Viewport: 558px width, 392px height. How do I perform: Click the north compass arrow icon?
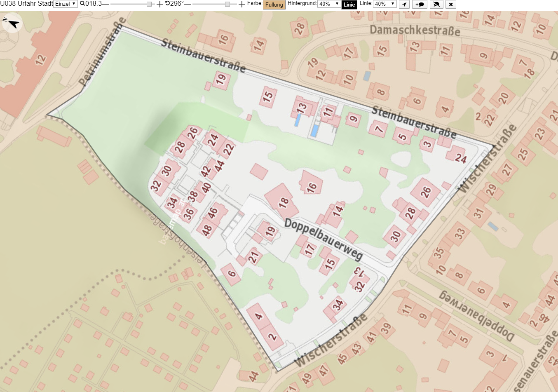(12, 23)
